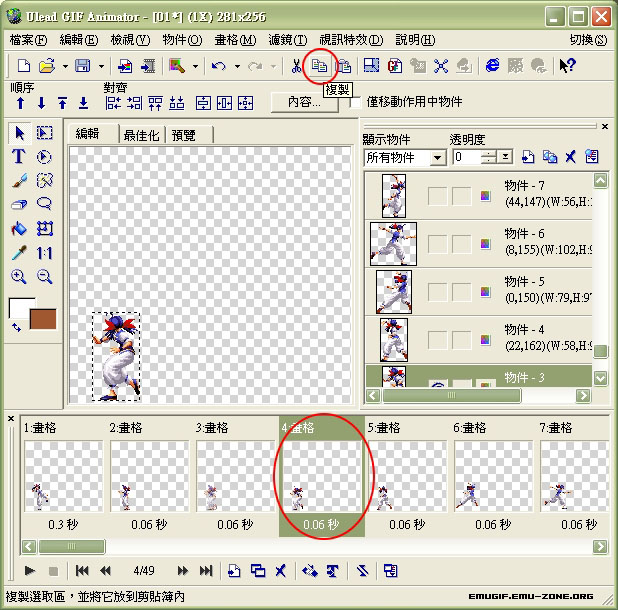The height and width of the screenshot is (610, 618).
Task: Toggle second checkbox of 物件 - 6
Action: tap(461, 244)
